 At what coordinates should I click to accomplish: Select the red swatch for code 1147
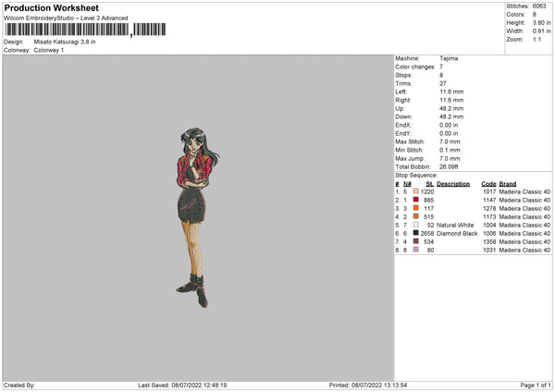coord(415,200)
